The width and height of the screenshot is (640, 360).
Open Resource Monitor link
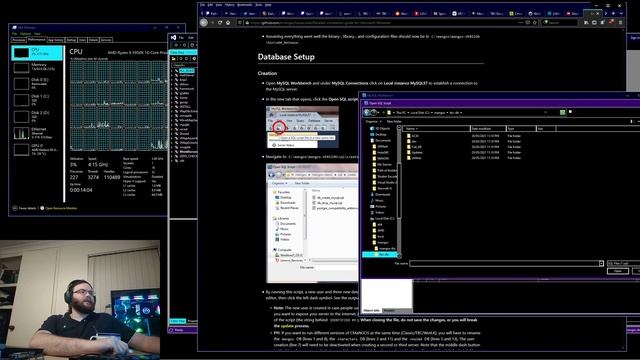pos(58,208)
